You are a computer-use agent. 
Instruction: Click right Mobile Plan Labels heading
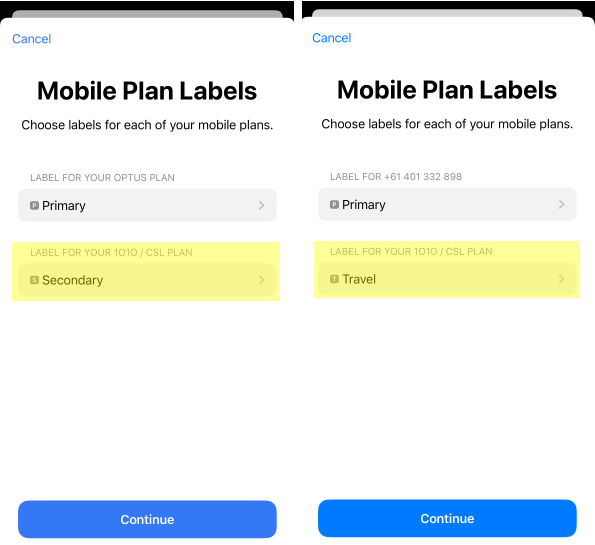(x=447, y=90)
